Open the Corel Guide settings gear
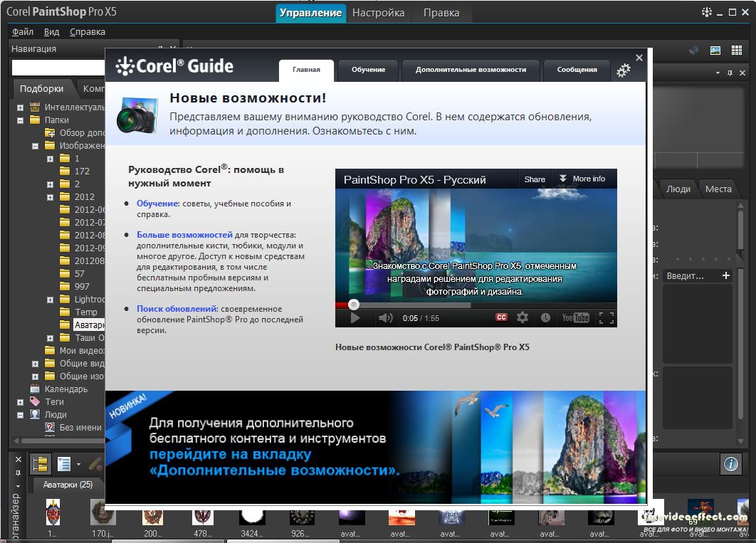This screenshot has height=543, width=756. 624,70
